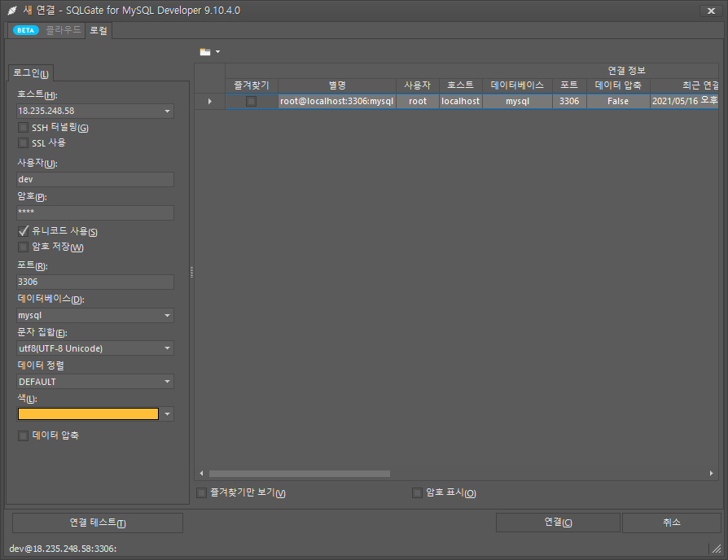Click the 즐겨찾기 column header
This screenshot has height=560, width=728.
coord(252,85)
